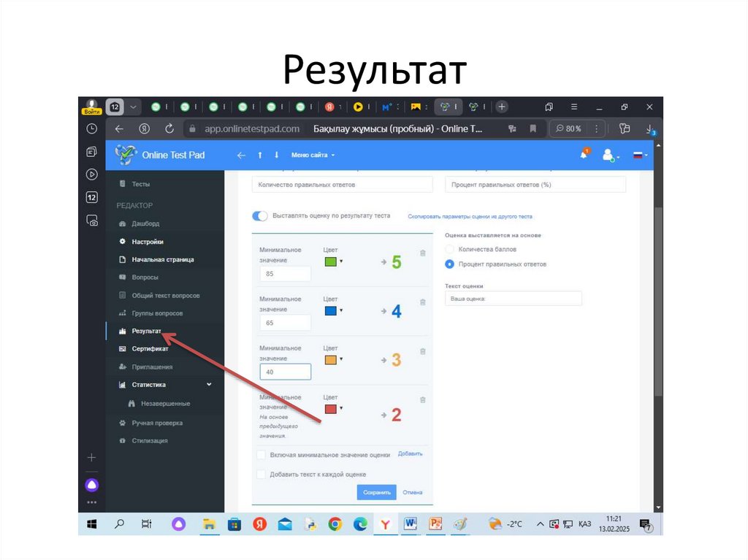Click the 80% zoom indicator

click(568, 129)
